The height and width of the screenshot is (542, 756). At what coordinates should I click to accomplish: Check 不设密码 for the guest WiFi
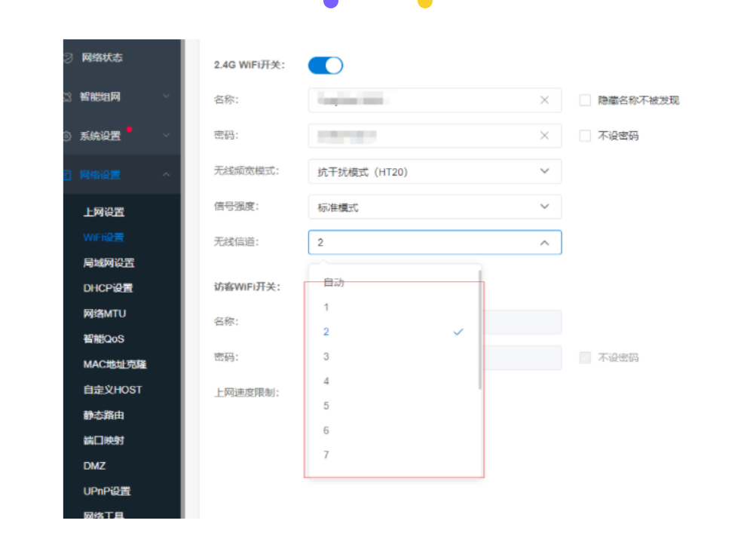[x=585, y=357]
